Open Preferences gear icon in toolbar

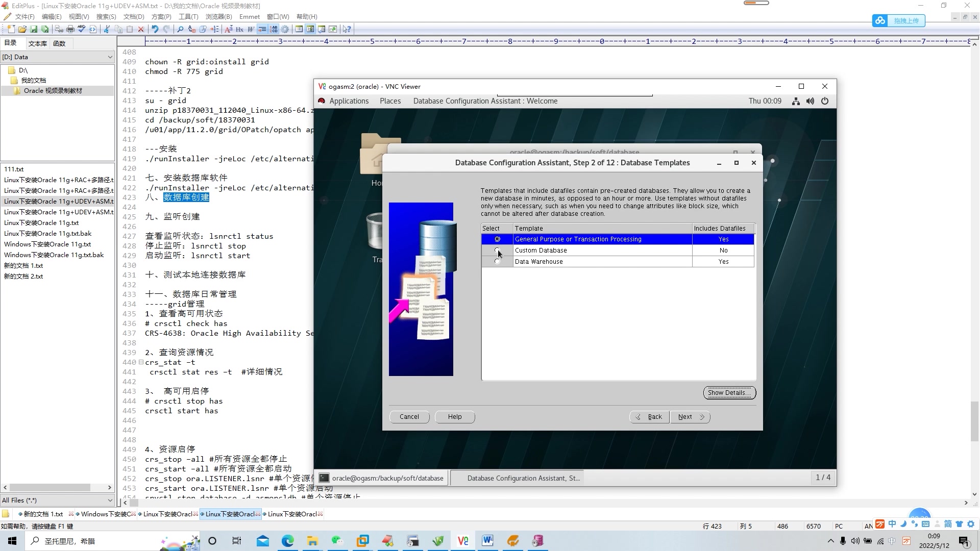click(x=285, y=30)
